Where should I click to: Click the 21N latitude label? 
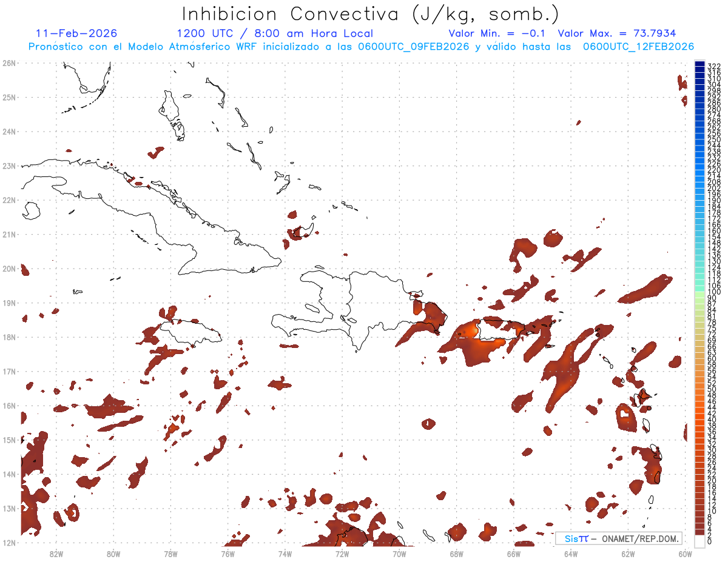click(8, 234)
